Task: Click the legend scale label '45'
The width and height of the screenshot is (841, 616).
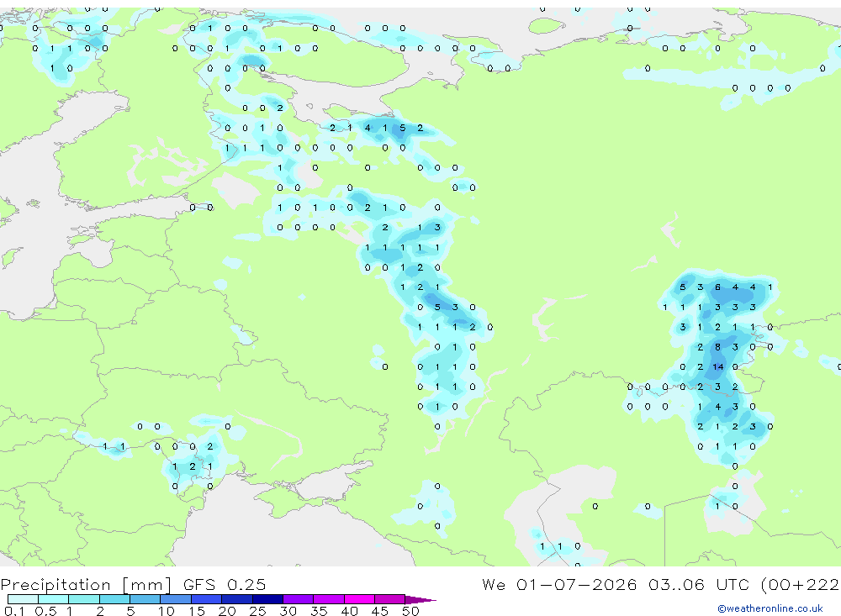Action: (380, 611)
